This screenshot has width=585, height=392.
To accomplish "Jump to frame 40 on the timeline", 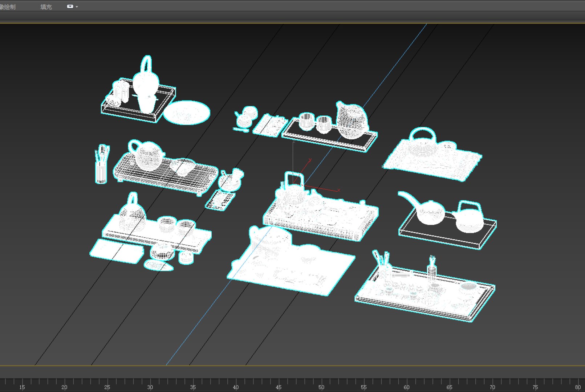I will pos(236,387).
